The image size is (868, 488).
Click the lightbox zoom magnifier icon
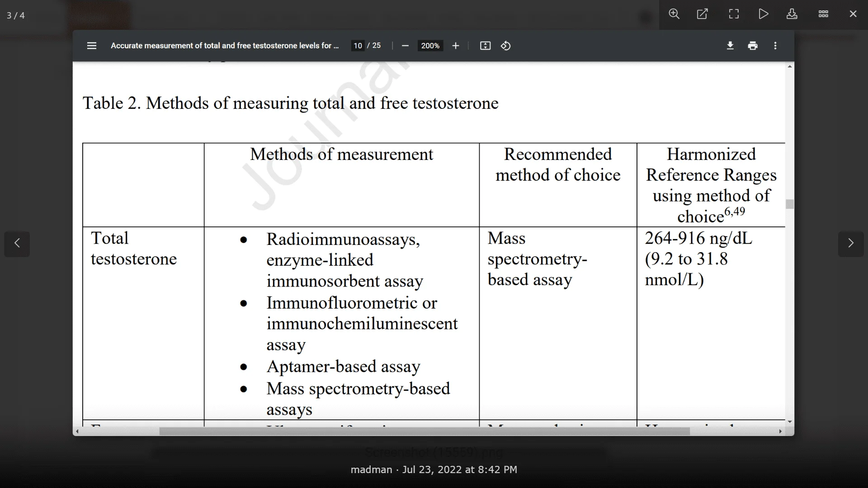pyautogui.click(x=674, y=14)
